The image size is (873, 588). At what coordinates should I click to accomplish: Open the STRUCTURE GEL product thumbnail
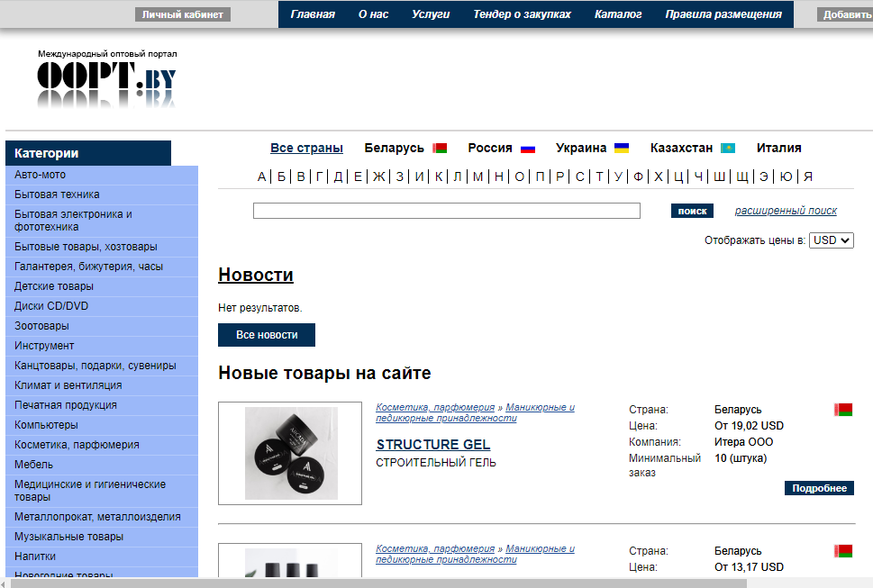click(290, 453)
